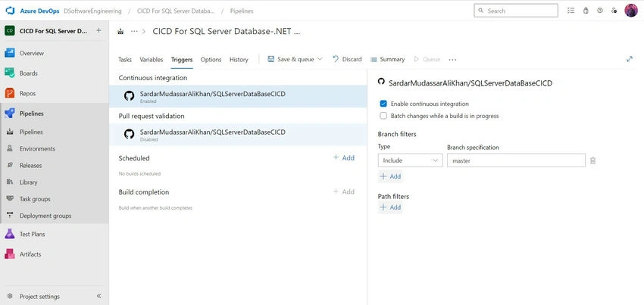Click the pipeline title CICD For SQL Server Database-.NET

tap(227, 31)
